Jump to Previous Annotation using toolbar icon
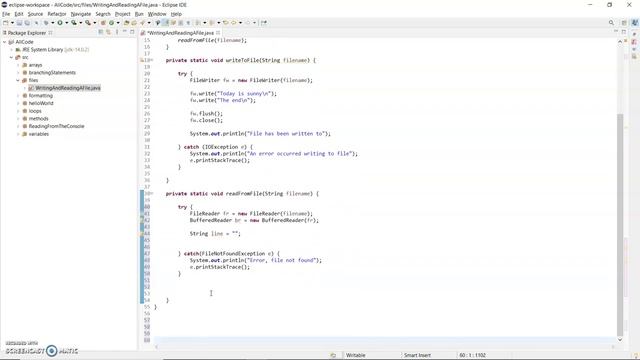 [211, 23]
